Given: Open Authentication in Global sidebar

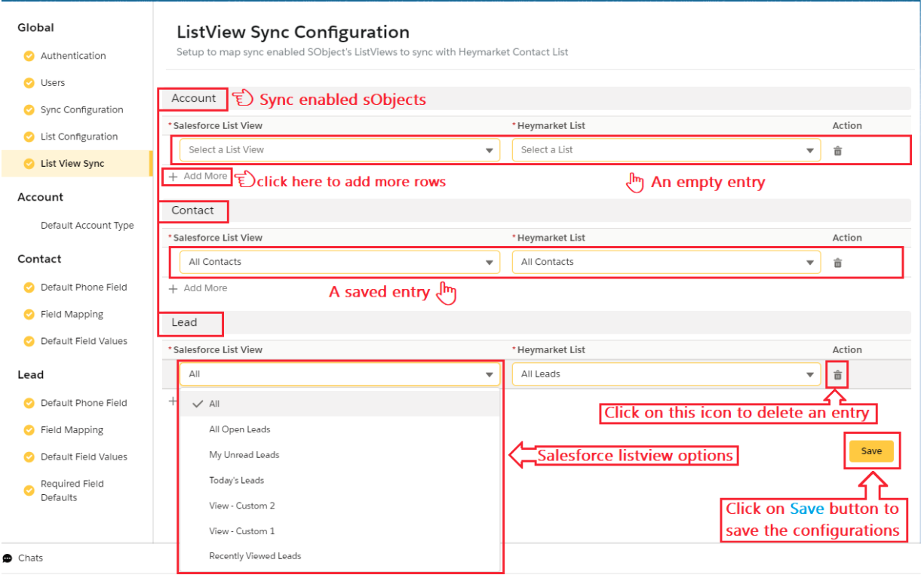Looking at the screenshot, I should pyautogui.click(x=73, y=56).
